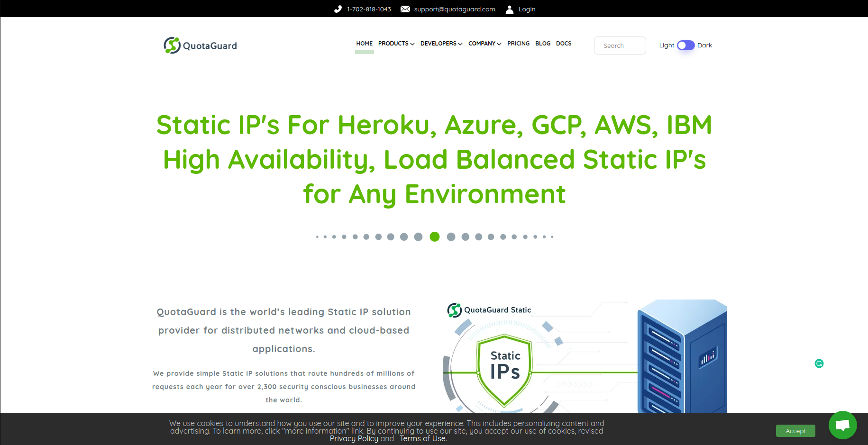The height and width of the screenshot is (445, 868).
Task: Click into the Search input field
Action: point(620,45)
